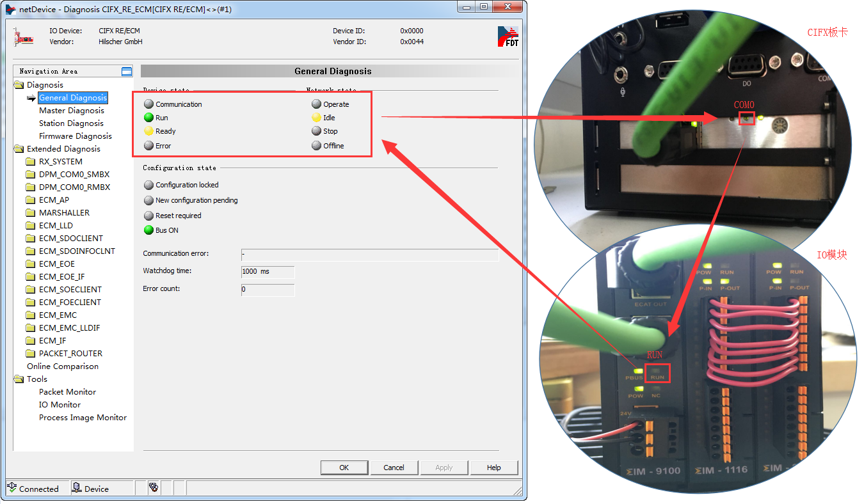Click the RX_SYSTEM folder icon
Image resolution: width=864 pixels, height=504 pixels.
pyautogui.click(x=31, y=162)
